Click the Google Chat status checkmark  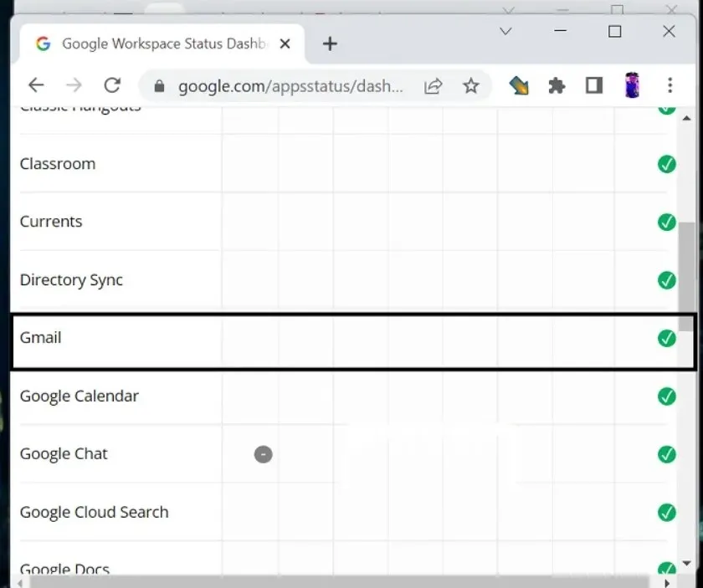(667, 454)
